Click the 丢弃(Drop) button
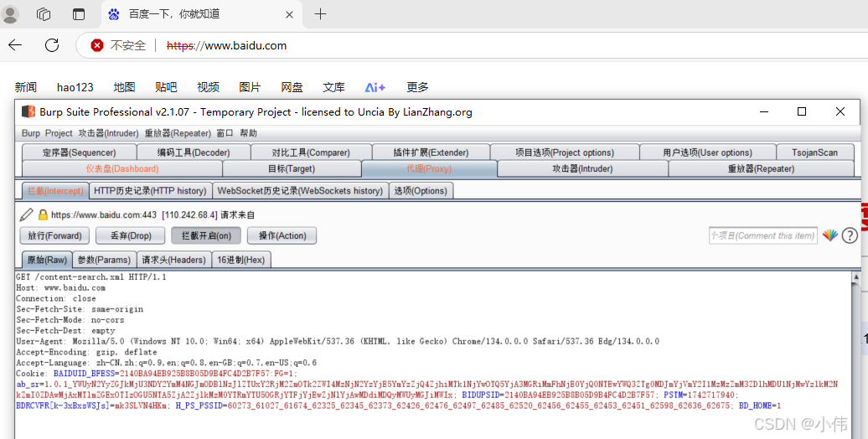 pyautogui.click(x=131, y=235)
